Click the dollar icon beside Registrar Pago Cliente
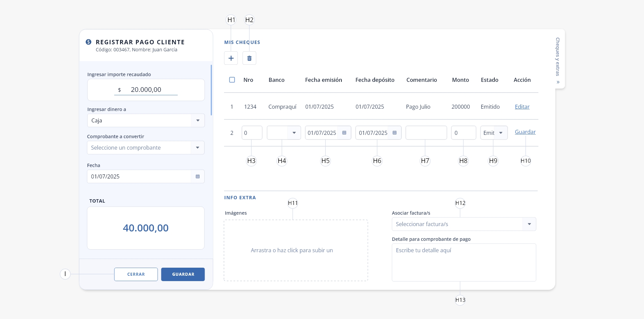The image size is (644, 319). pyautogui.click(x=89, y=42)
